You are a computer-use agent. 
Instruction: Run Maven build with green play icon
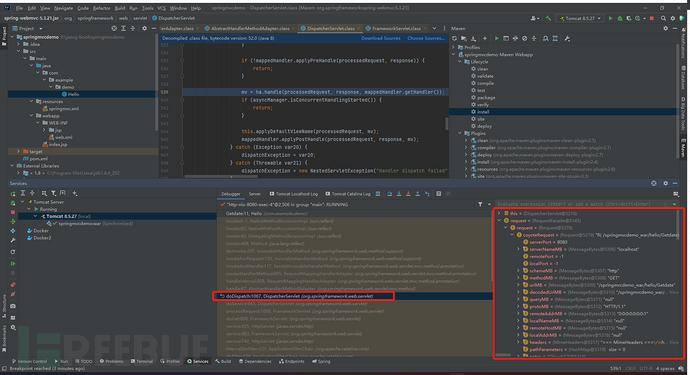(496, 39)
